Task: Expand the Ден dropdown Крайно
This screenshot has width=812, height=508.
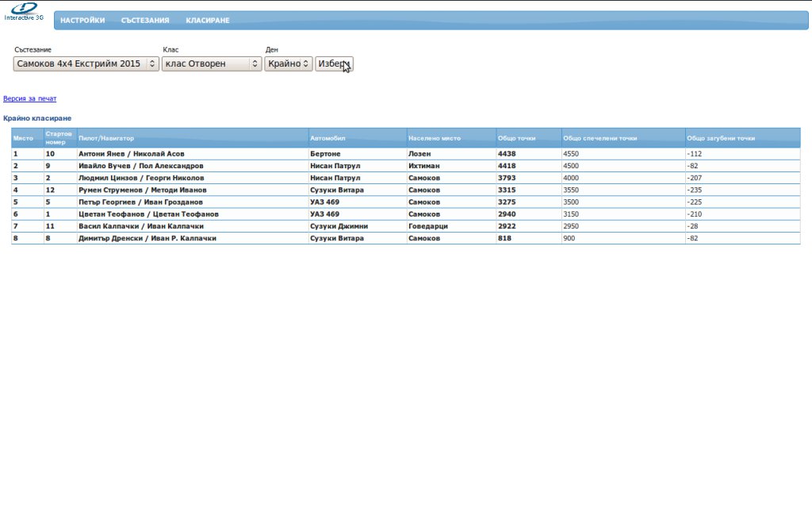Action: point(289,63)
